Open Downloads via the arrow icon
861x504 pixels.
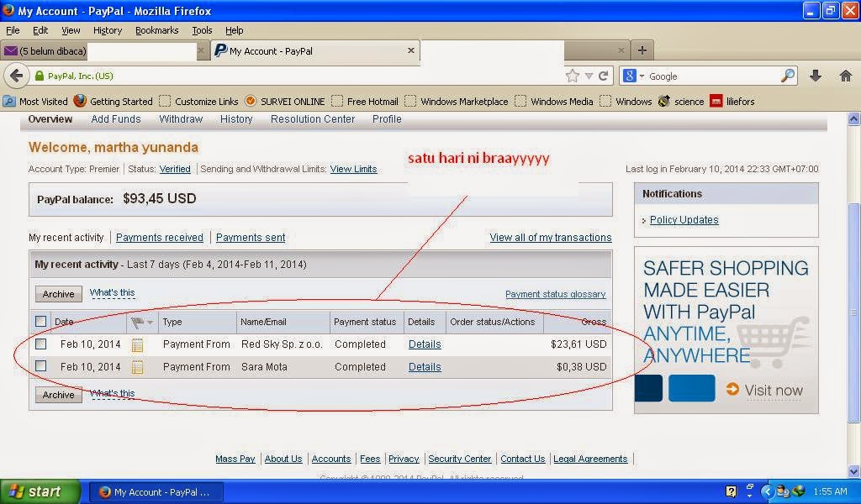click(x=815, y=76)
